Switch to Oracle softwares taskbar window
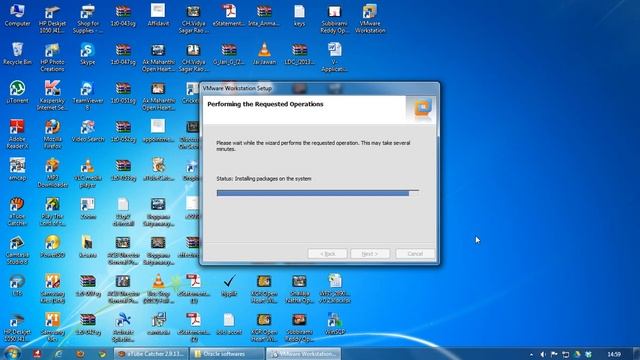Screen dimensions: 640x360 228,353
